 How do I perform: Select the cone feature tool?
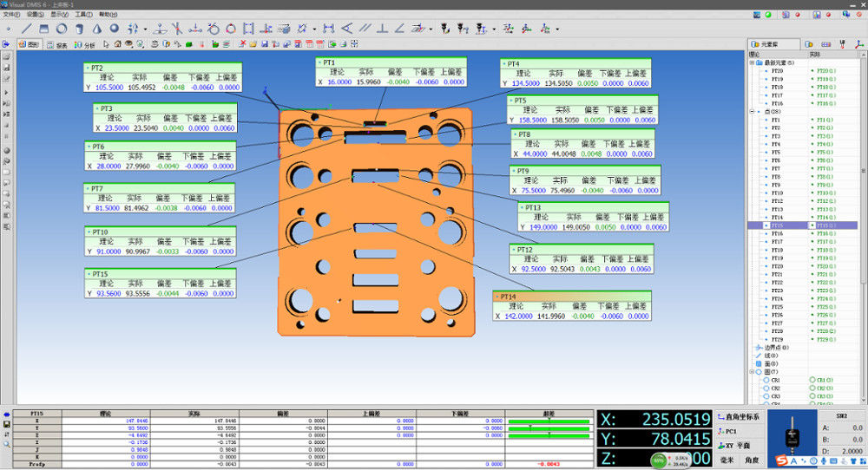[96, 29]
